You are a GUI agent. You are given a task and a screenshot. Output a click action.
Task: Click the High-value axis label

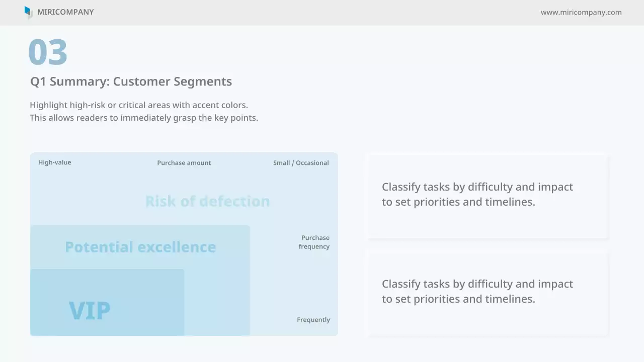55,162
